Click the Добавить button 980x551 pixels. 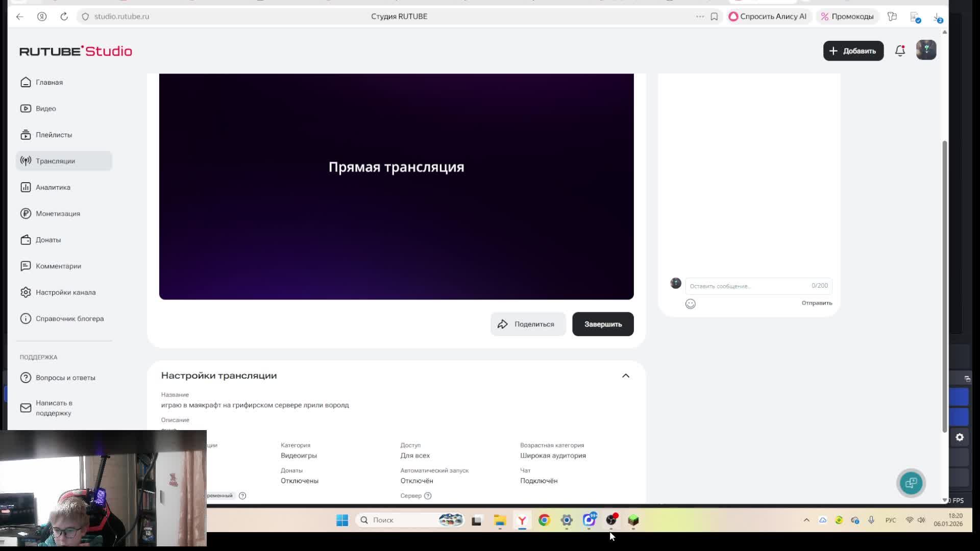(853, 51)
